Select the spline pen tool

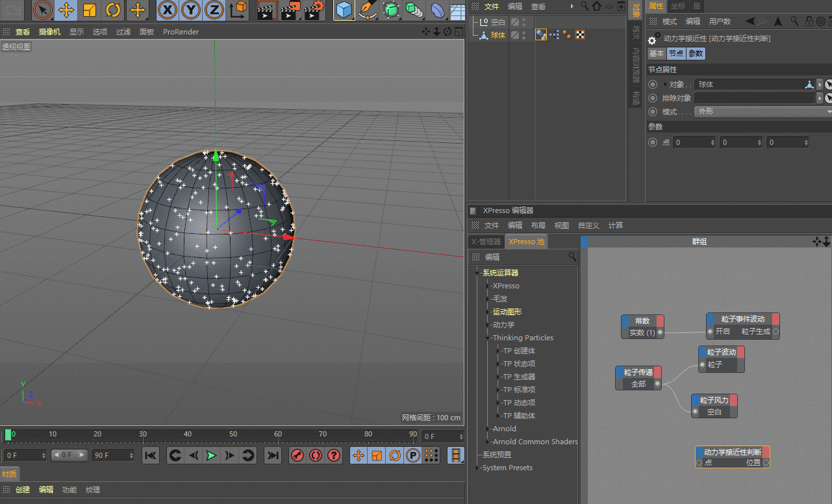(368, 10)
